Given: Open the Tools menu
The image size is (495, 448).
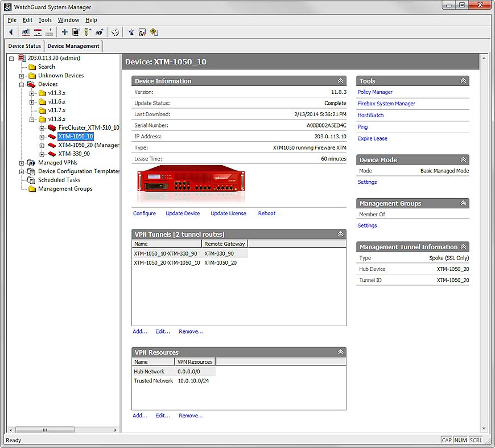Looking at the screenshot, I should 44,19.
